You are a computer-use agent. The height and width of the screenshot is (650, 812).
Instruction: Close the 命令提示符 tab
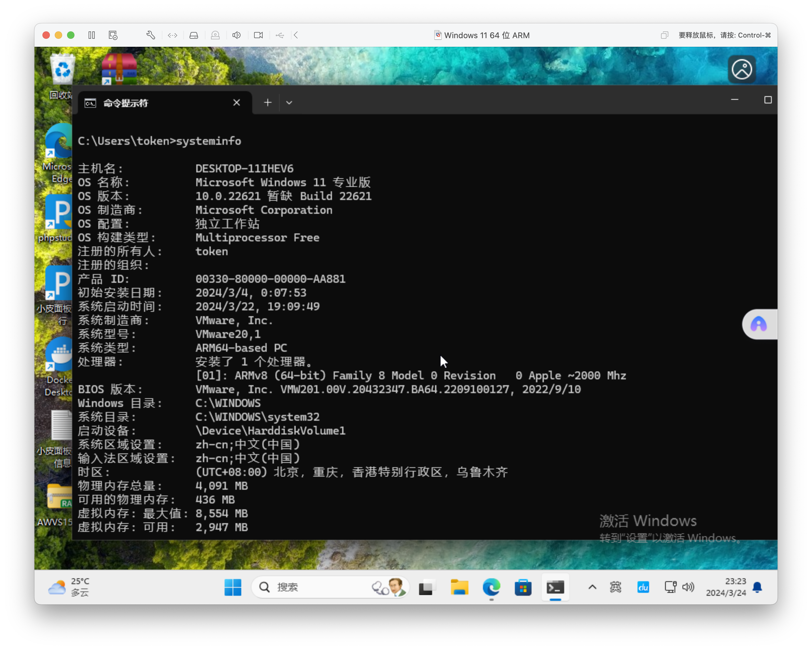click(x=237, y=102)
